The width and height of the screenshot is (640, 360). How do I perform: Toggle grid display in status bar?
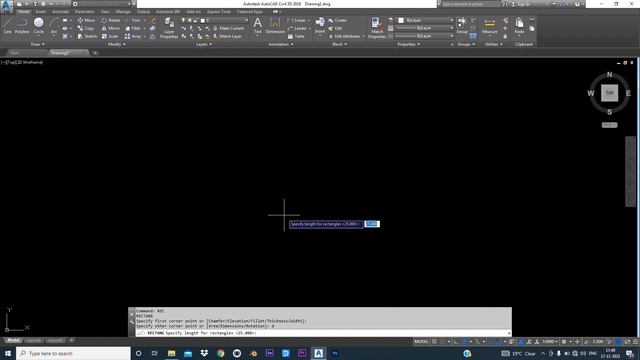pos(434,342)
